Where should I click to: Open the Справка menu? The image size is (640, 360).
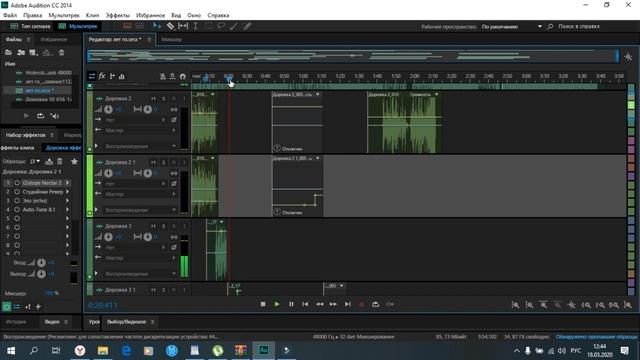(218, 15)
